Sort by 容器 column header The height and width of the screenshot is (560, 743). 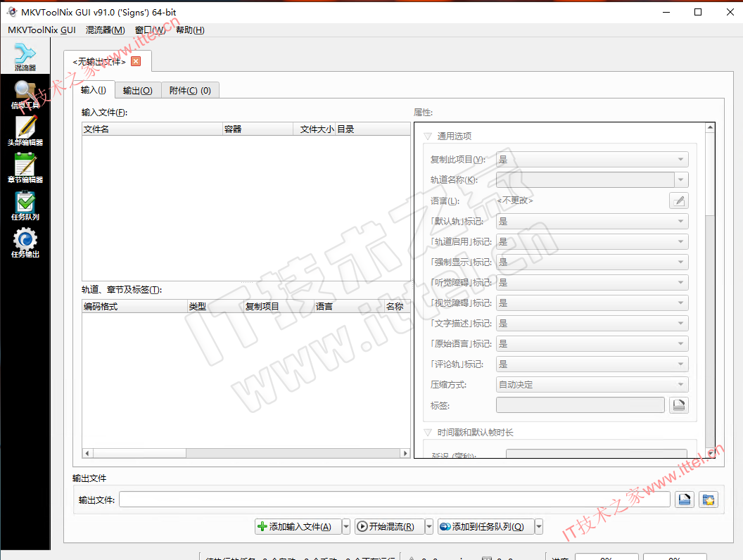pyautogui.click(x=258, y=129)
